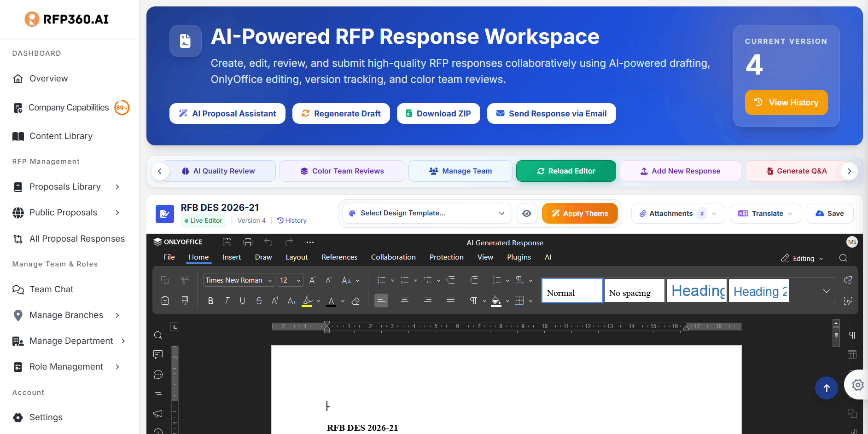Redo the last action in ONLYOFFICE
Viewport: 868px width, 434px height.
tap(289, 242)
